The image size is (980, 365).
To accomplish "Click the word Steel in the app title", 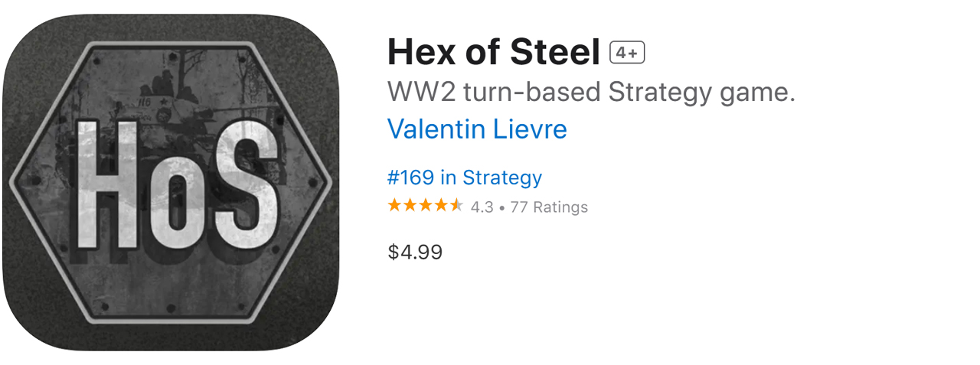I will click(x=557, y=53).
